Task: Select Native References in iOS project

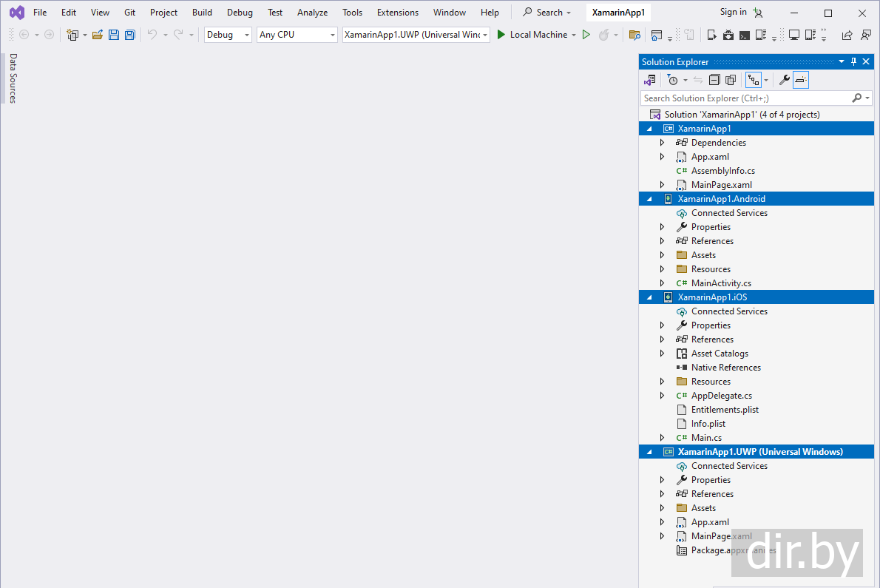Action: [x=725, y=368]
